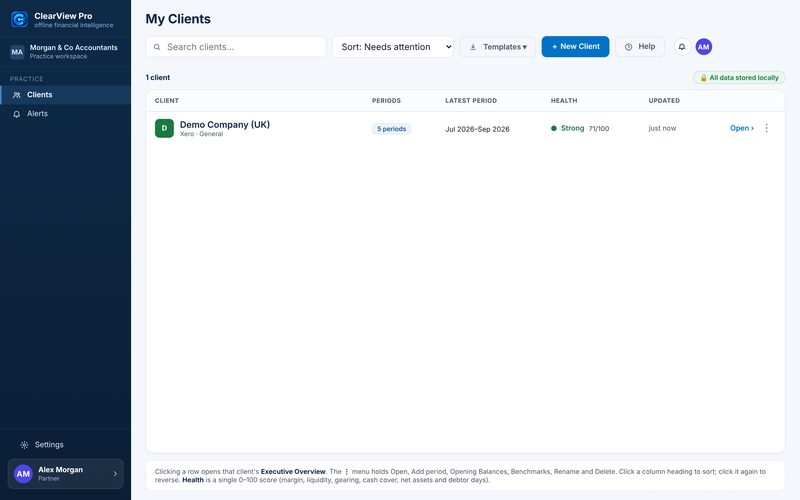Click the Settings gear icon

click(24, 445)
